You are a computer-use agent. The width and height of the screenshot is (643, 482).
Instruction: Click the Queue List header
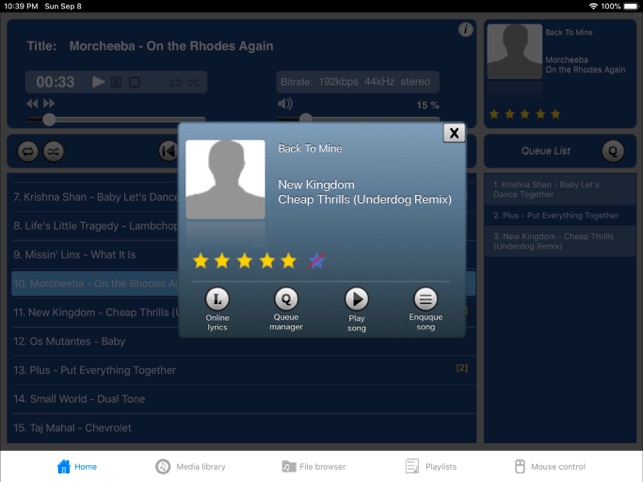coord(545,151)
